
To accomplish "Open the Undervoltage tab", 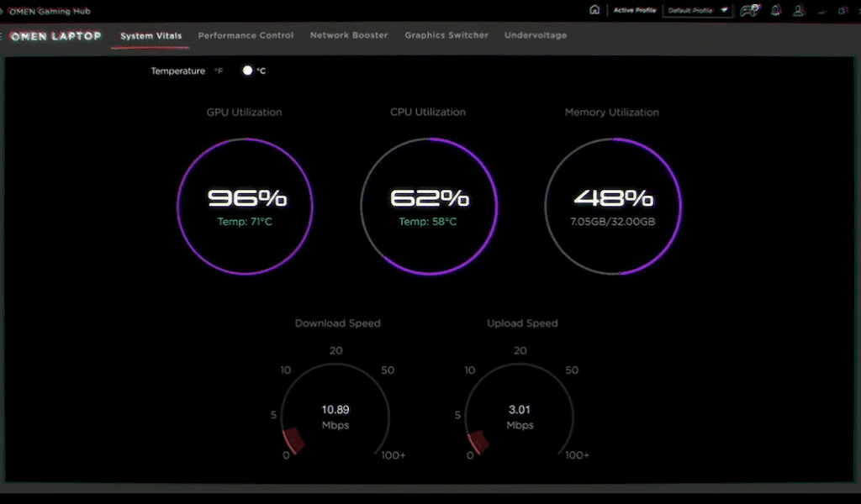I will [x=536, y=35].
